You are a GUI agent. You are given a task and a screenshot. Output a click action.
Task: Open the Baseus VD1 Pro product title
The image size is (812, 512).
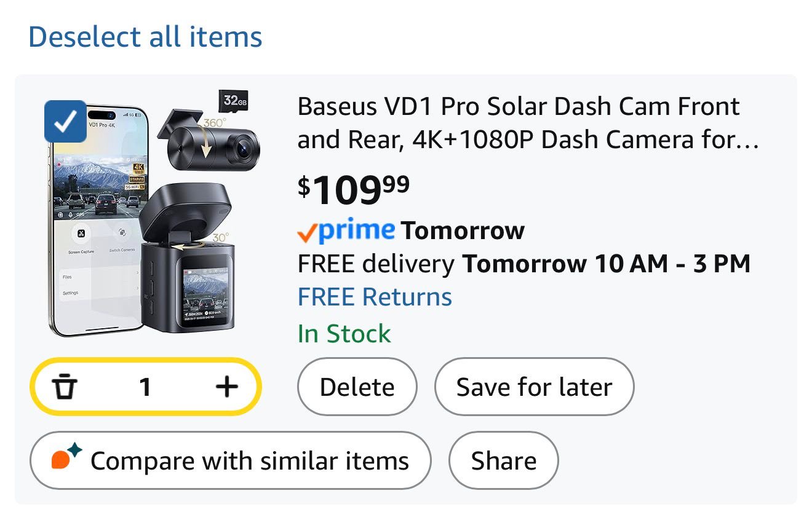[x=528, y=124]
